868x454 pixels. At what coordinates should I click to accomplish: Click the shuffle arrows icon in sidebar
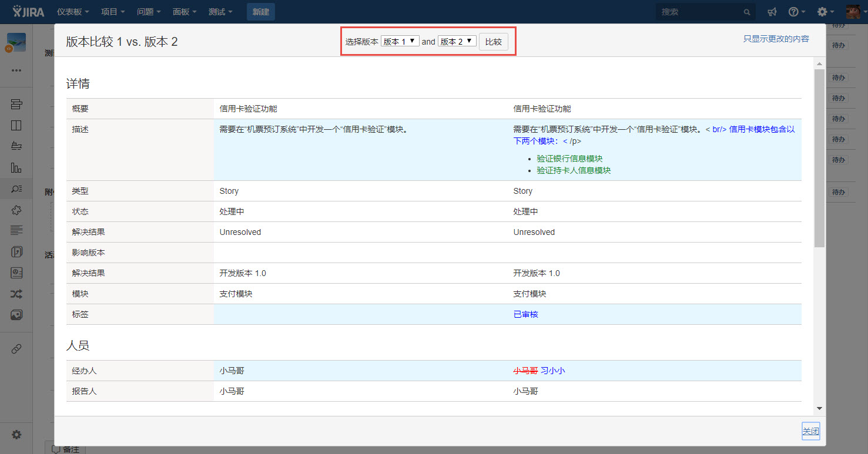coord(16,294)
